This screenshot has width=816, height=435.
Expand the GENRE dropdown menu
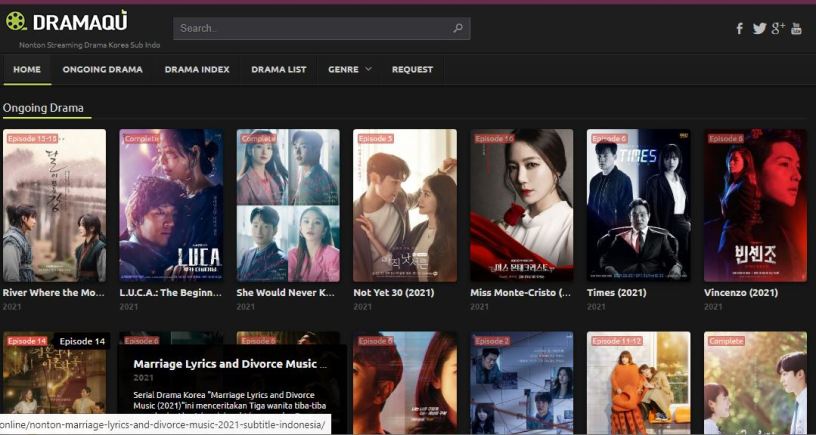pyautogui.click(x=349, y=69)
